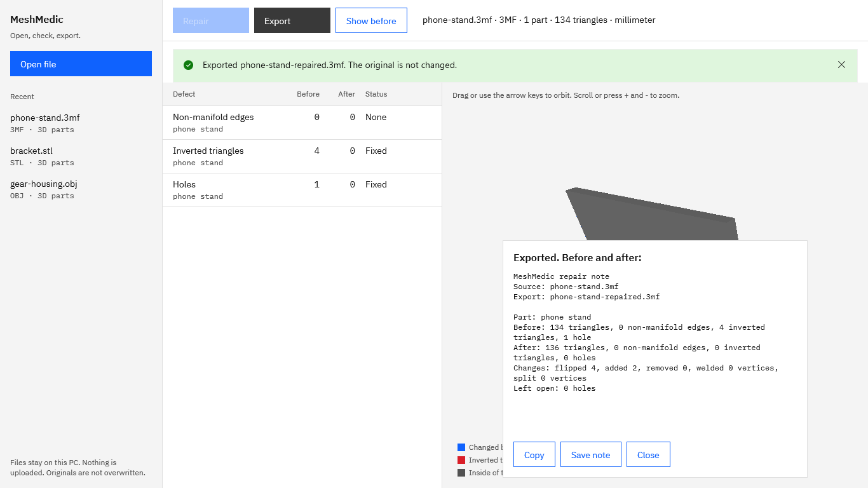Click the Open file button

(81, 64)
